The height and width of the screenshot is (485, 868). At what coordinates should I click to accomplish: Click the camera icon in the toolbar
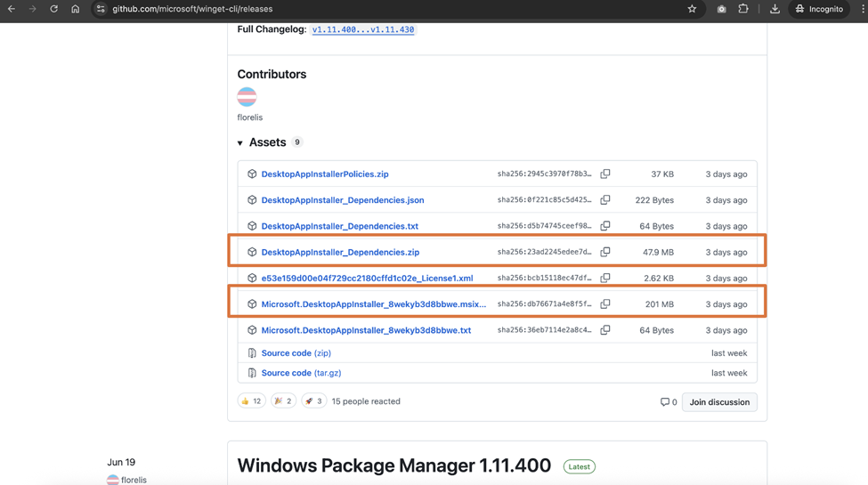coord(721,9)
